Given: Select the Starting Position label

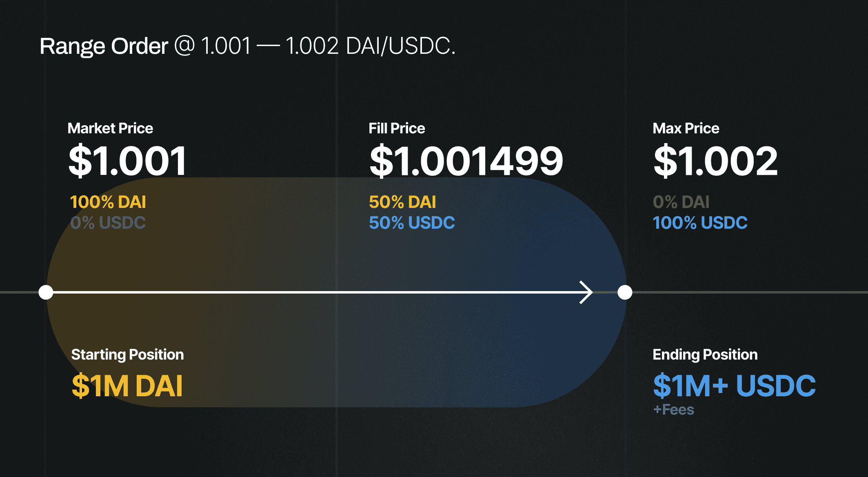Looking at the screenshot, I should click(x=127, y=355).
